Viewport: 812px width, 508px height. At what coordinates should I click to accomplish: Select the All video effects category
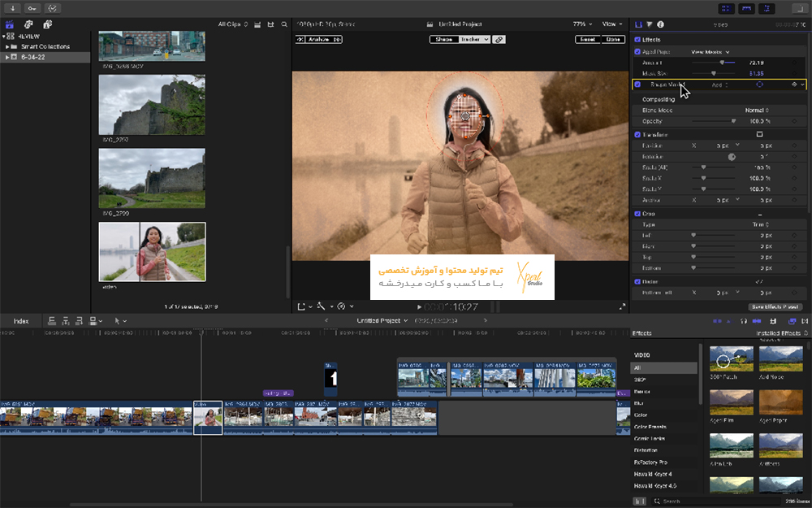[664, 367]
